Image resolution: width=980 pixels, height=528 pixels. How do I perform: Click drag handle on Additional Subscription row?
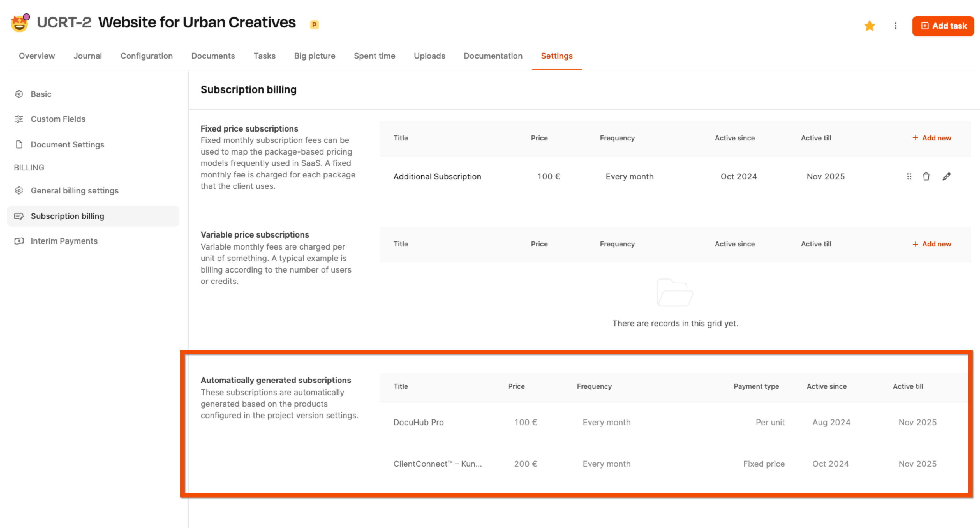point(909,177)
